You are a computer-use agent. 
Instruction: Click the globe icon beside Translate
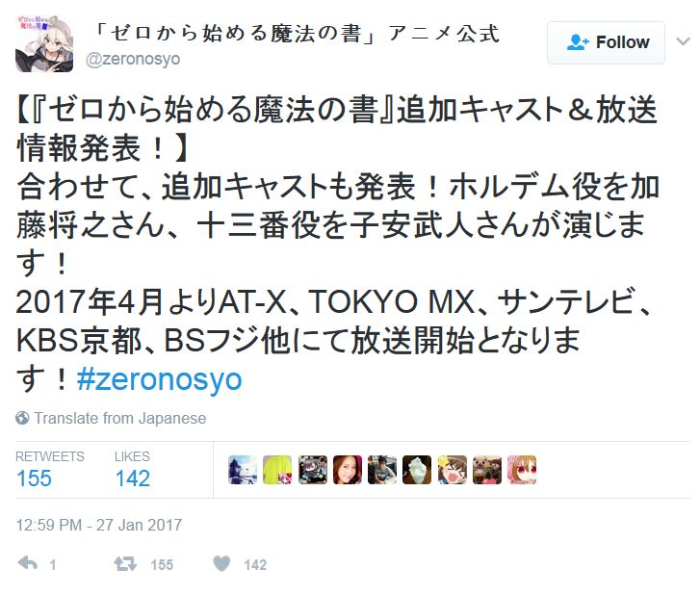coord(22,418)
